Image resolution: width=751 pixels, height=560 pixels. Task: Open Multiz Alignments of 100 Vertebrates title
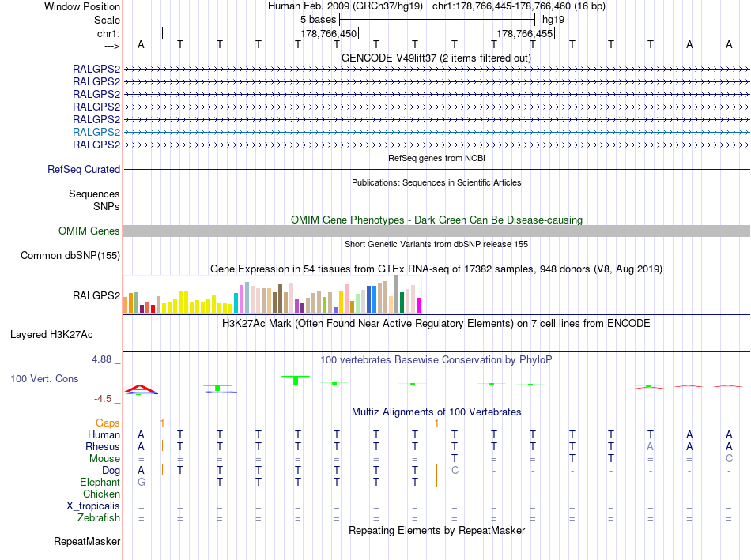[x=436, y=412]
